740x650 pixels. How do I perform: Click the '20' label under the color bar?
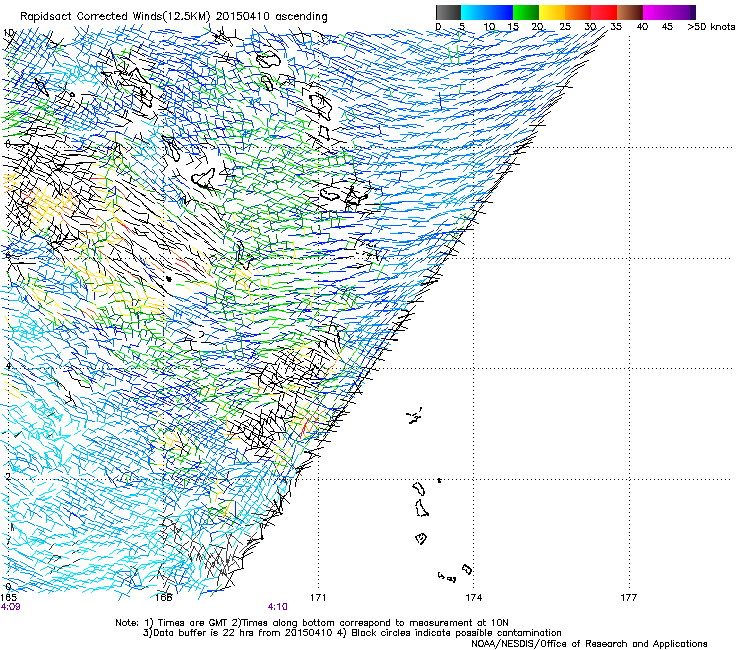[x=538, y=27]
